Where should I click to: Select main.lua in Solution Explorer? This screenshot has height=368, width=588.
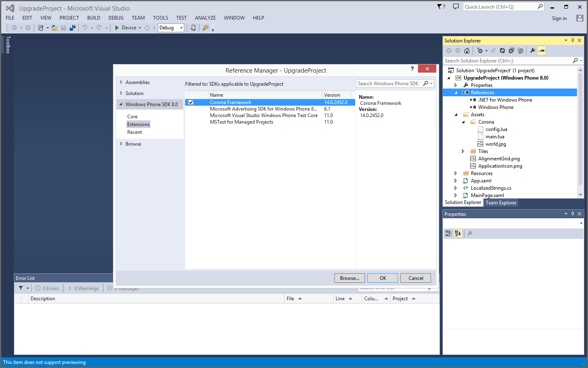[x=495, y=137]
